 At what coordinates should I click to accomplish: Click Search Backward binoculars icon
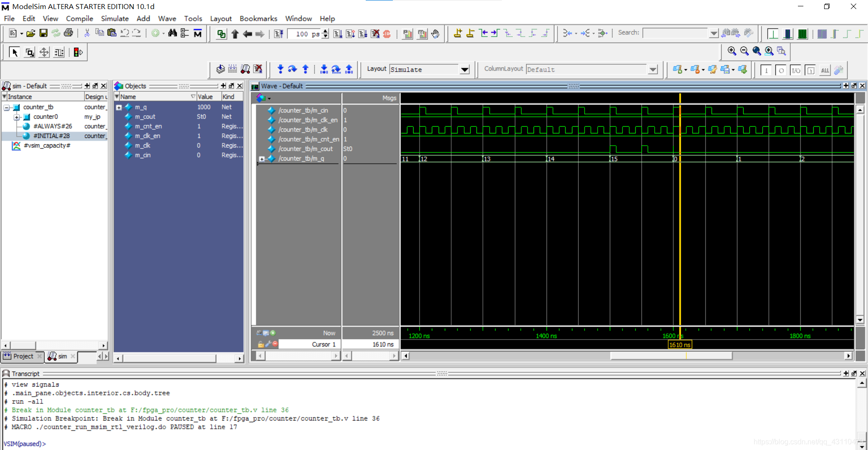pyautogui.click(x=726, y=33)
